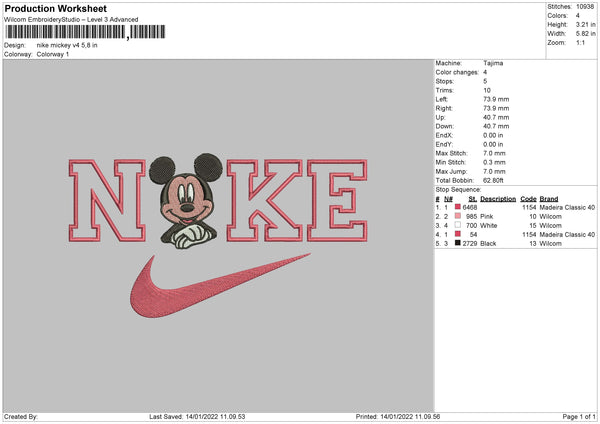
Task: Click the Max Jump value "7.0 mm"
Action: tap(494, 171)
